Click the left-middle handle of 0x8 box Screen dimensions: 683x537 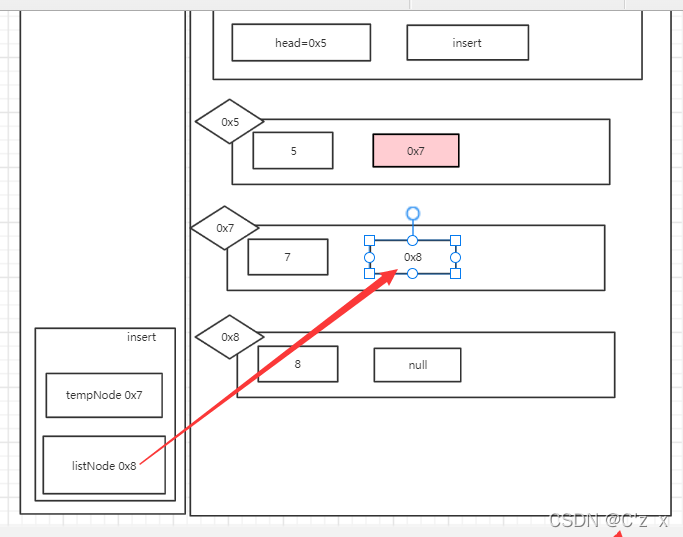click(369, 257)
